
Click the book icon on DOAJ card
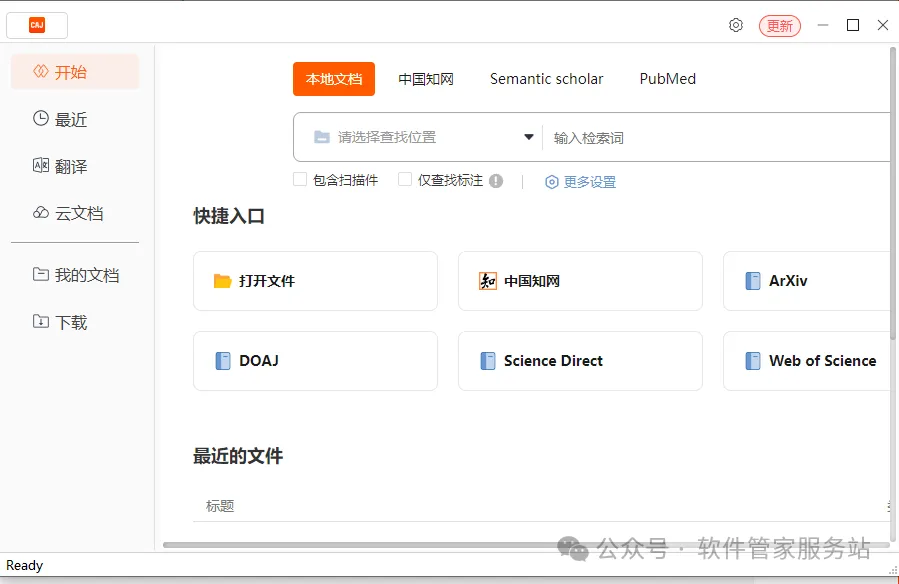tap(222, 361)
